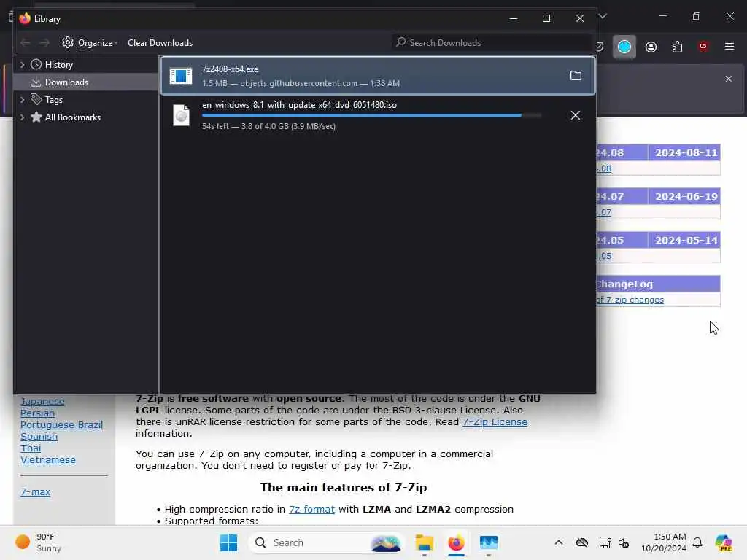This screenshot has height=560, width=747.
Task: Click Library forward arrow button
Action: 44,43
